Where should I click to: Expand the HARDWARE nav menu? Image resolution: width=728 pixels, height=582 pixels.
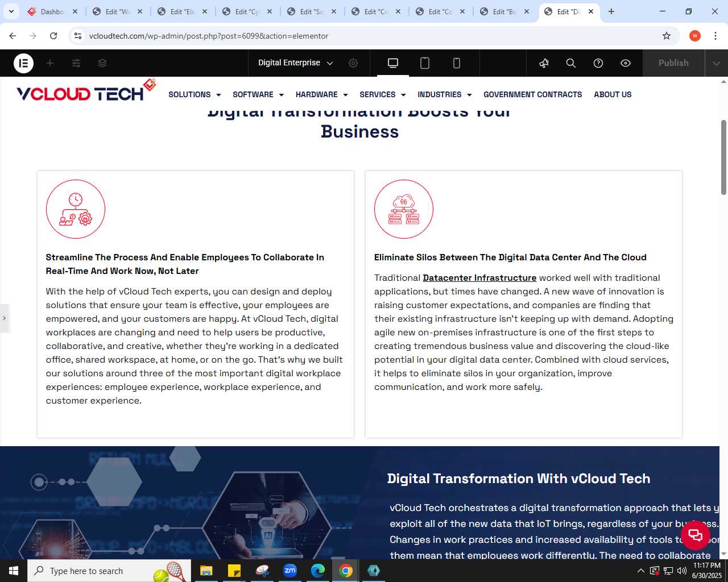click(x=322, y=94)
